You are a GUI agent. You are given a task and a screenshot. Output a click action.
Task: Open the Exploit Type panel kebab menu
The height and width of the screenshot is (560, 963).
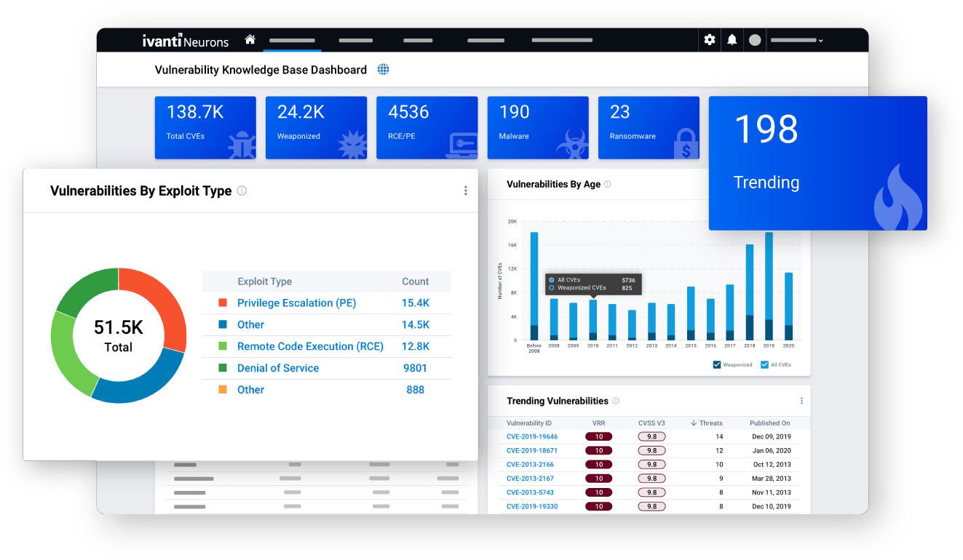[x=466, y=191]
